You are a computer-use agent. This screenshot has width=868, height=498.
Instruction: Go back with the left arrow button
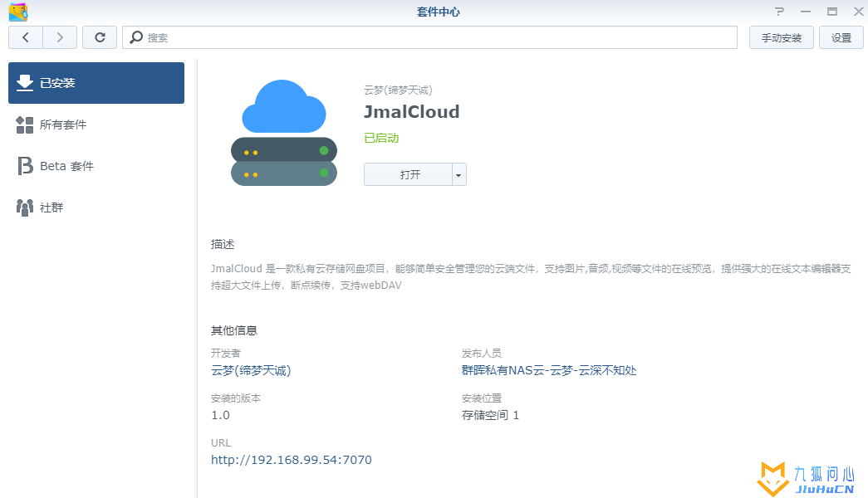(26, 37)
